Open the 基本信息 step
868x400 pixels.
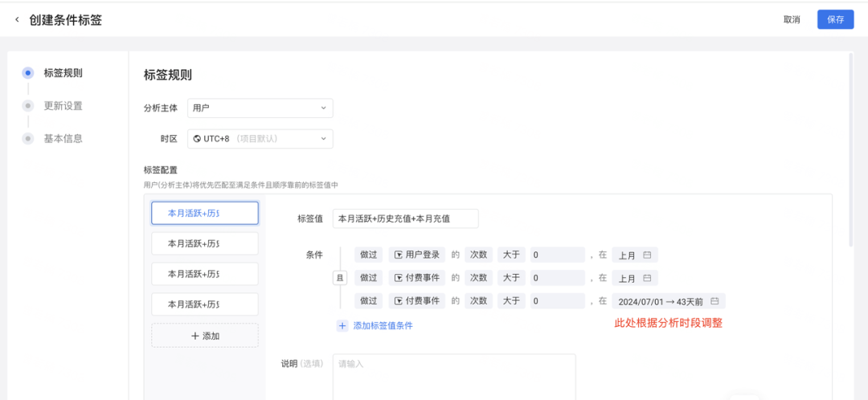63,138
